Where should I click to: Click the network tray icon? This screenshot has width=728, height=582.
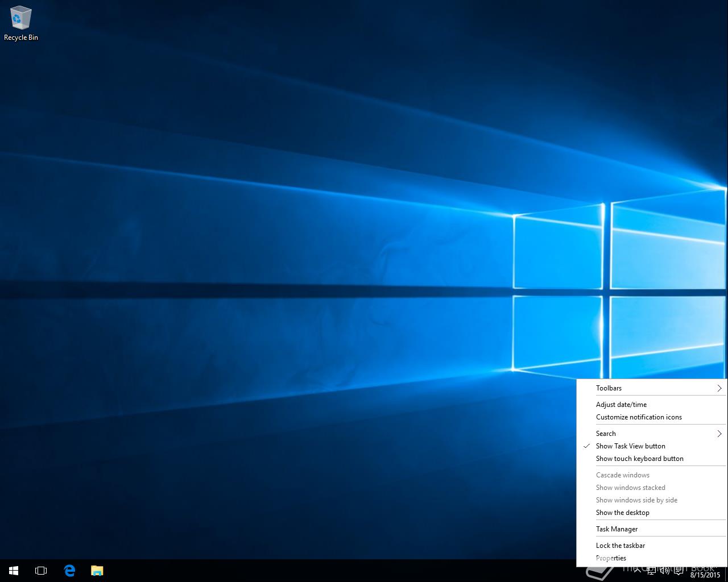(x=652, y=570)
